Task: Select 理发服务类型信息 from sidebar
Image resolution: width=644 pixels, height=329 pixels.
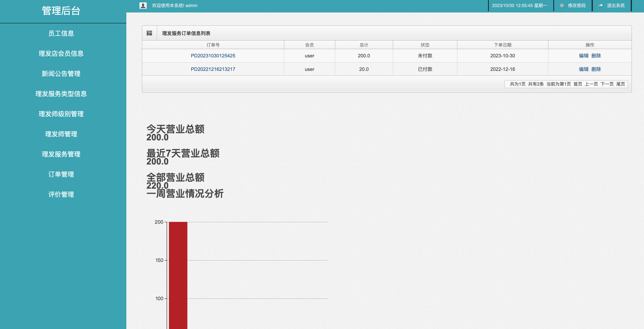Action: pyautogui.click(x=61, y=94)
